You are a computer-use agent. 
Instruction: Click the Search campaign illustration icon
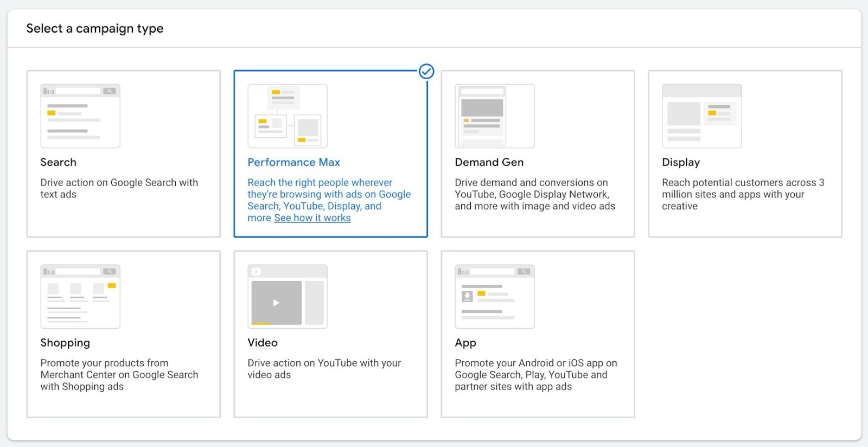pyautogui.click(x=80, y=116)
